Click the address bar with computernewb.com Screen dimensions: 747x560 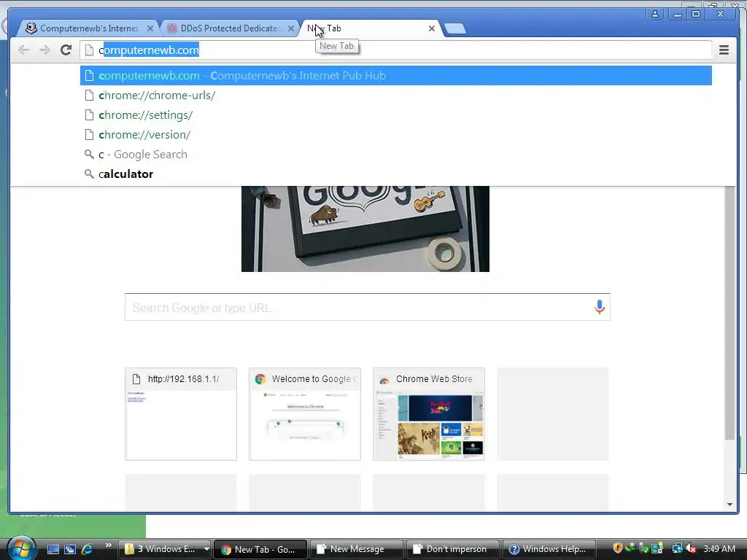(x=395, y=50)
